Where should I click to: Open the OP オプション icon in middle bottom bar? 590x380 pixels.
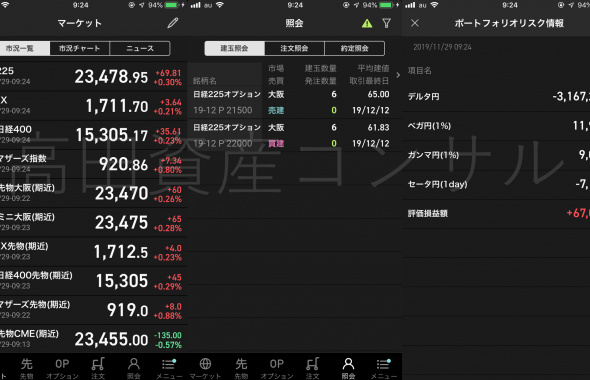[277, 368]
